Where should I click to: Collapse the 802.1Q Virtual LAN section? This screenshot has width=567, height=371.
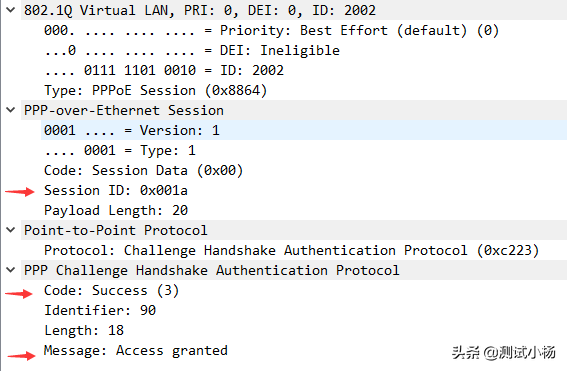[11, 10]
